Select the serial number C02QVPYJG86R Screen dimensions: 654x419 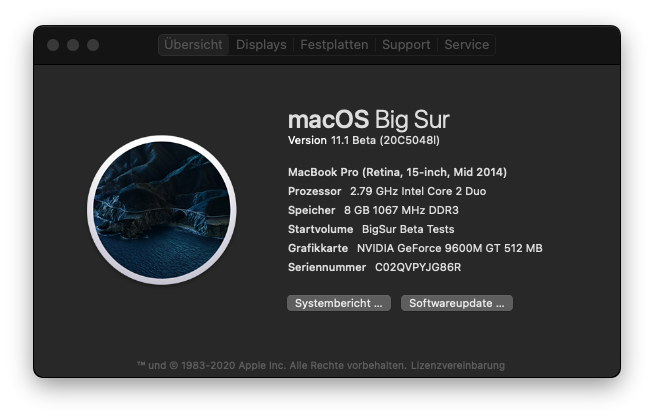point(418,267)
